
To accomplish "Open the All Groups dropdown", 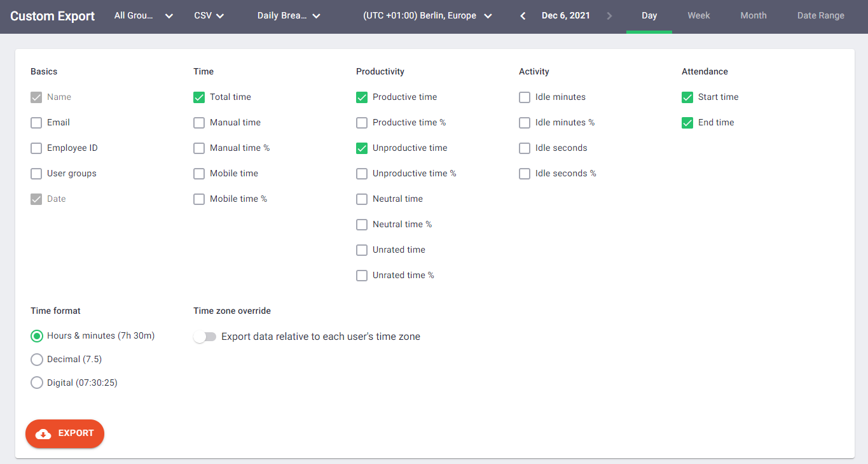I will pyautogui.click(x=143, y=15).
